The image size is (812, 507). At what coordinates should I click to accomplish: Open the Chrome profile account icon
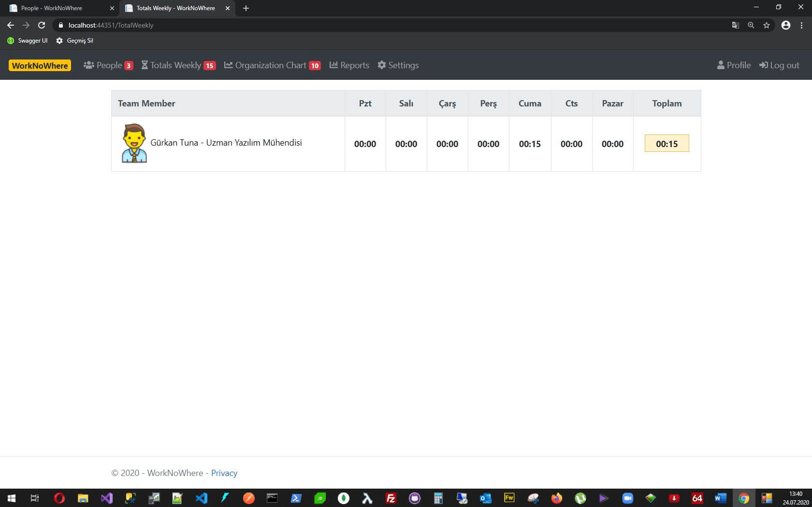pos(786,25)
